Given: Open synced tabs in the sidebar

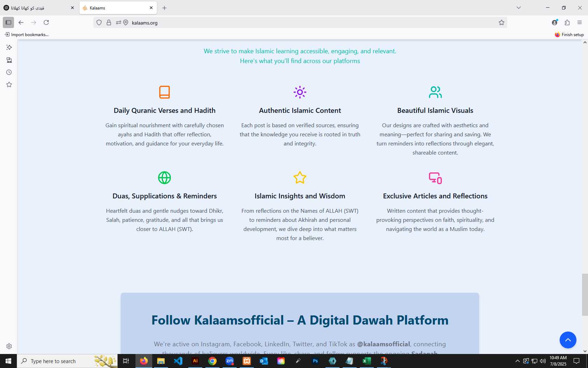Looking at the screenshot, I should [9, 60].
